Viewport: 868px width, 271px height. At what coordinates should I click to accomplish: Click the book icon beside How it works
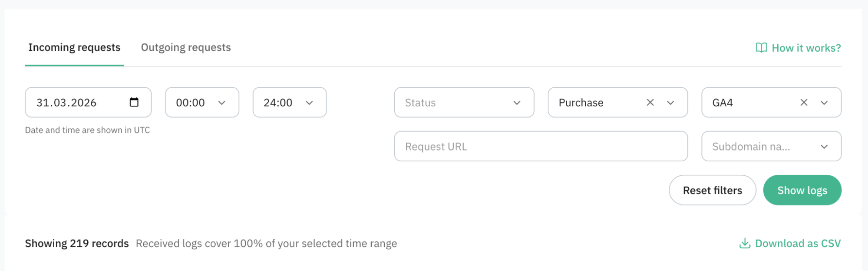click(x=761, y=47)
